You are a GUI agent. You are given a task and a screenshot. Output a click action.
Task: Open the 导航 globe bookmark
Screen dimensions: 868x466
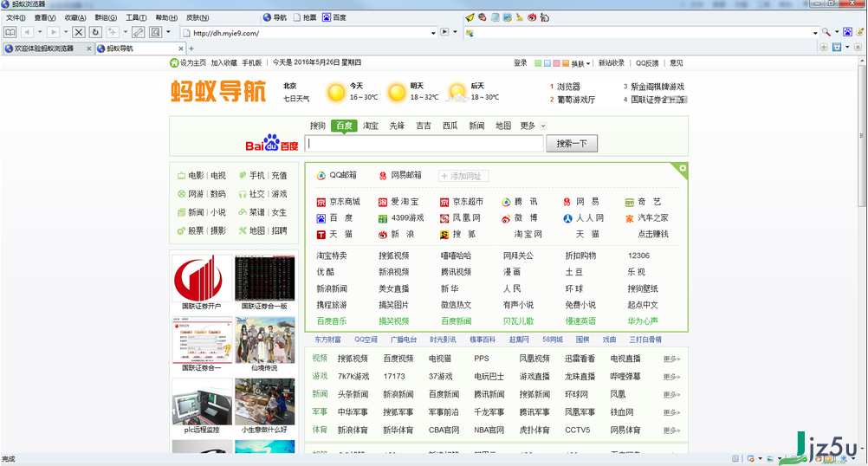[275, 17]
